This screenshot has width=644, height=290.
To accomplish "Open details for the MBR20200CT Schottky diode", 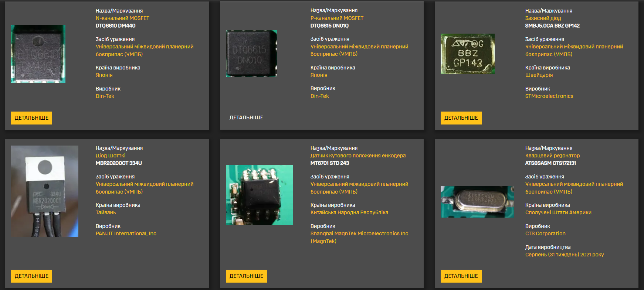I will (31, 276).
